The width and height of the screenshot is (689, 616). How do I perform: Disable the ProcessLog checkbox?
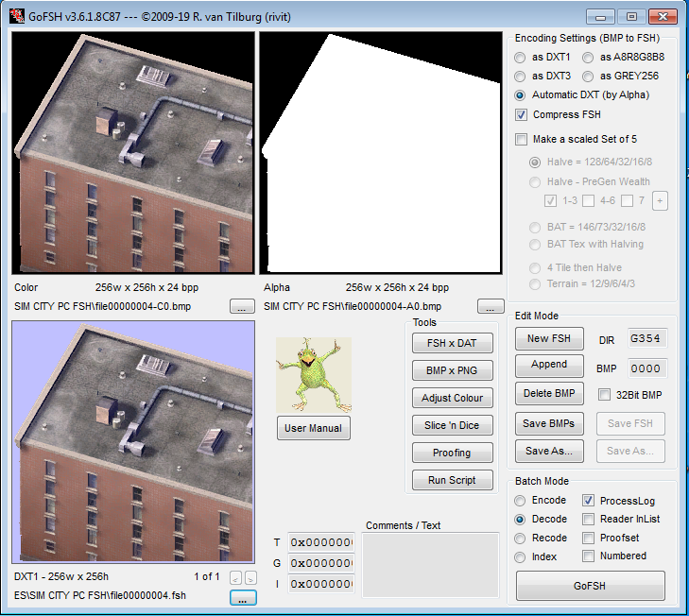coord(589,501)
